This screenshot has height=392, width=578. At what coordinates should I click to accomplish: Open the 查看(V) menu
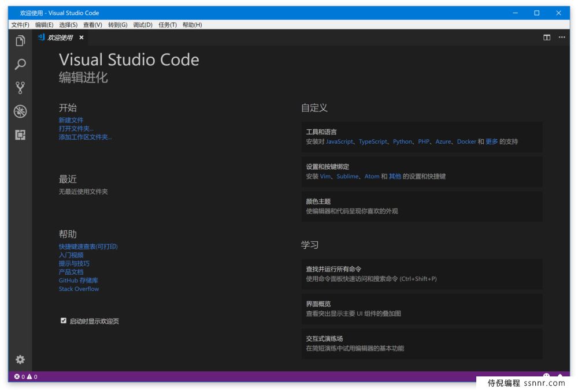tap(92, 25)
